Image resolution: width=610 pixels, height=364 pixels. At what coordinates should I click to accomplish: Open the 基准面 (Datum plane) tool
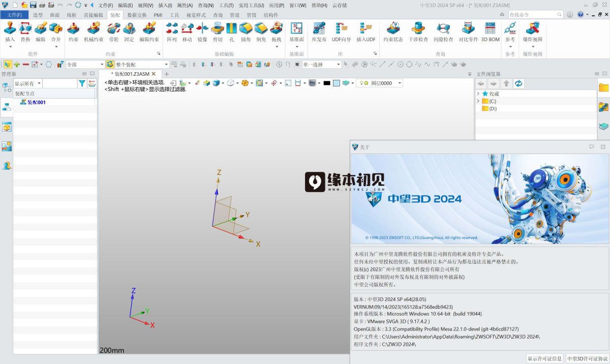click(x=296, y=28)
